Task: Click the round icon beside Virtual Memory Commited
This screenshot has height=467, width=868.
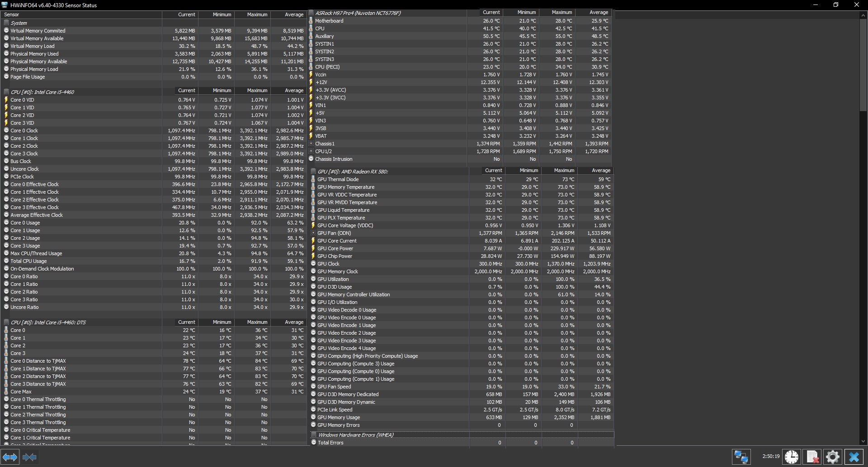Action: click(6, 31)
